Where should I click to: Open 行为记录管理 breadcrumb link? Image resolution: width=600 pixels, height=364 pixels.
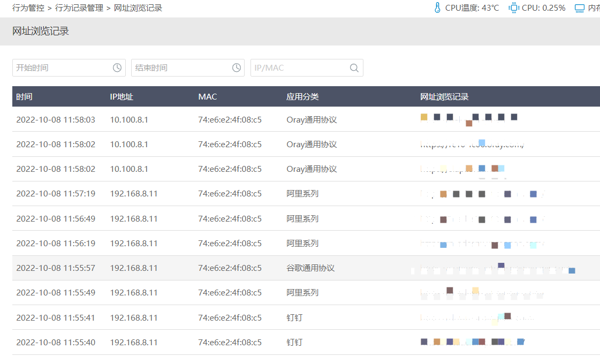coord(79,8)
